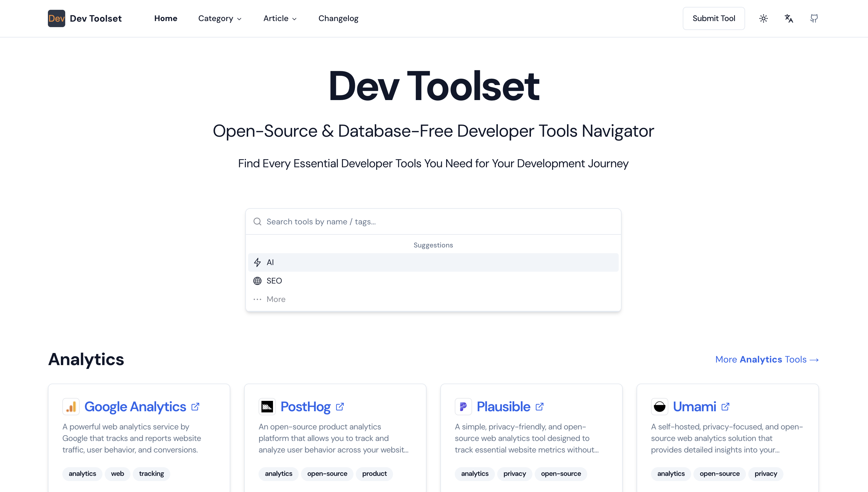
Task: Click the Submit Tool button
Action: [x=714, y=18]
